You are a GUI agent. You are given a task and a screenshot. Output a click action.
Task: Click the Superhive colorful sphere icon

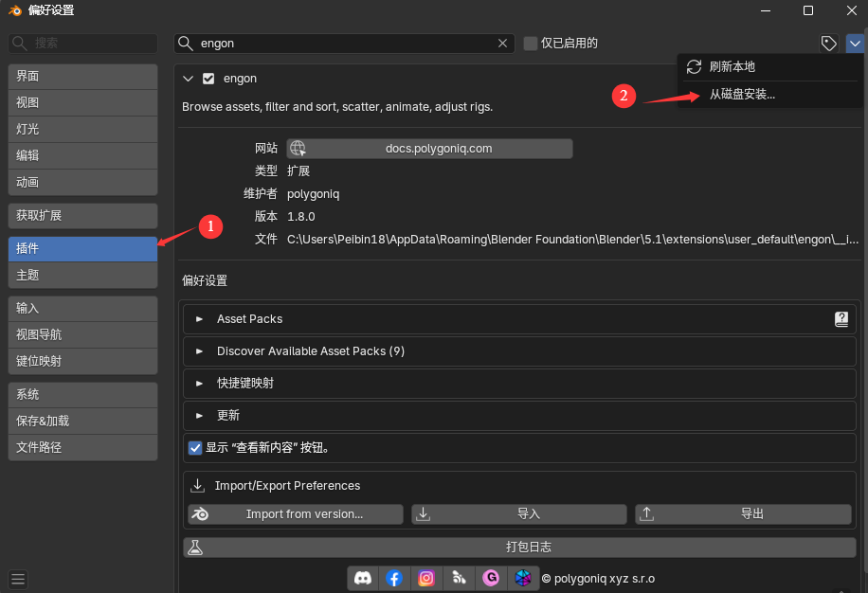point(522,578)
